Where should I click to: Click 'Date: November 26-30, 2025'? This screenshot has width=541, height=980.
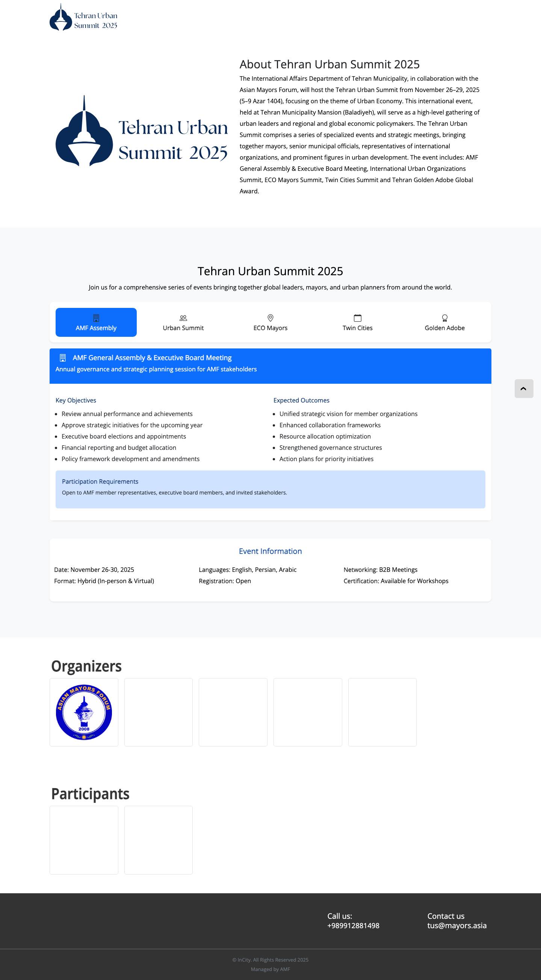pyautogui.click(x=94, y=570)
